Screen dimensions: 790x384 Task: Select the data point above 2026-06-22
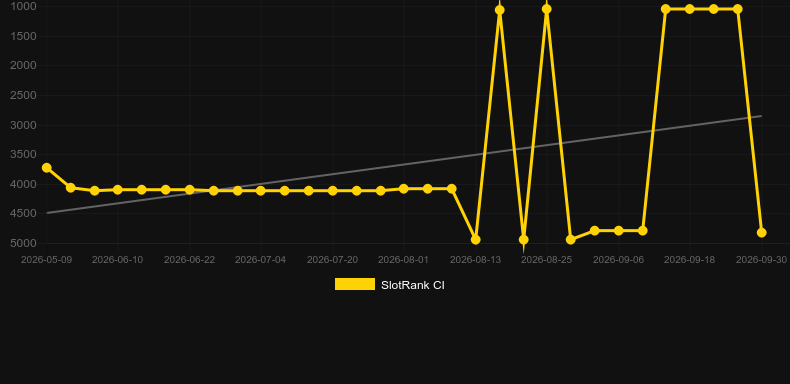pos(189,190)
